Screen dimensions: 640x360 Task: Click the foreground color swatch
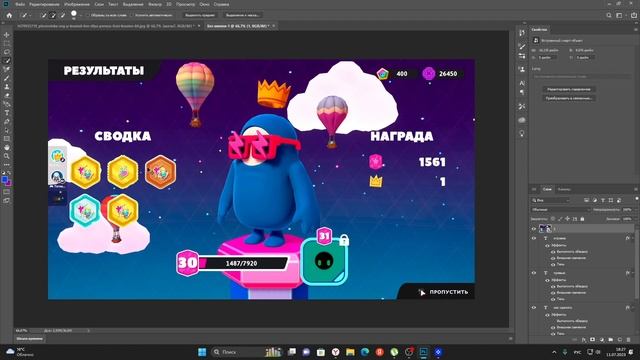pos(5,180)
